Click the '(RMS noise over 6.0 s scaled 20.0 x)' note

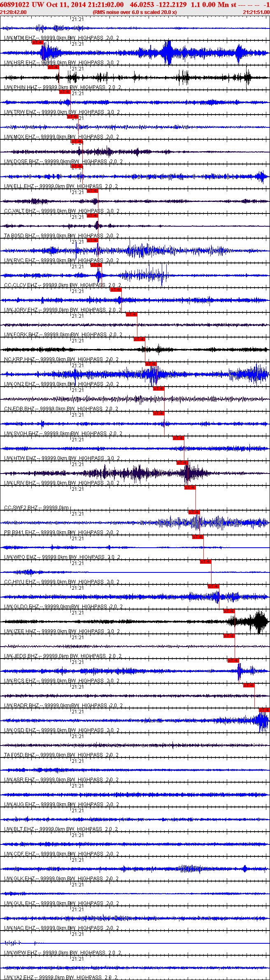click(x=135, y=12)
